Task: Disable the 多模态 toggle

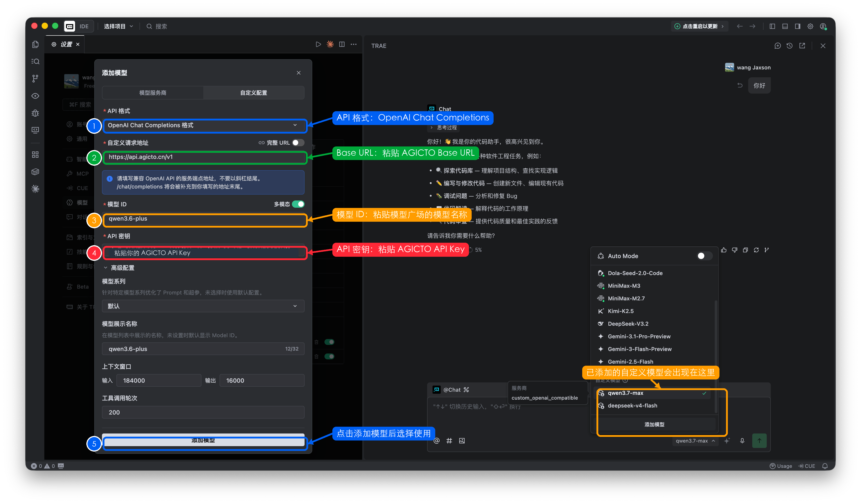Action: 298,204
